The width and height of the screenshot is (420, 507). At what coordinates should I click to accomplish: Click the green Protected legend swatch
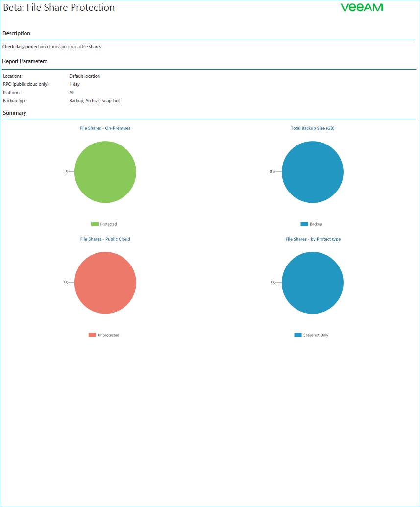[x=95, y=224]
